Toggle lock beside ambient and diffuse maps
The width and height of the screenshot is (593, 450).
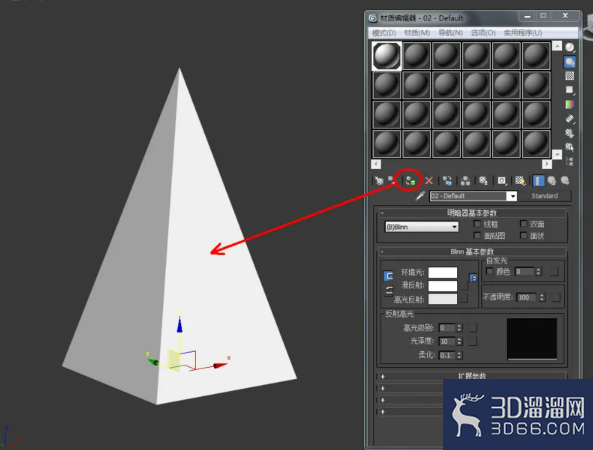473,278
